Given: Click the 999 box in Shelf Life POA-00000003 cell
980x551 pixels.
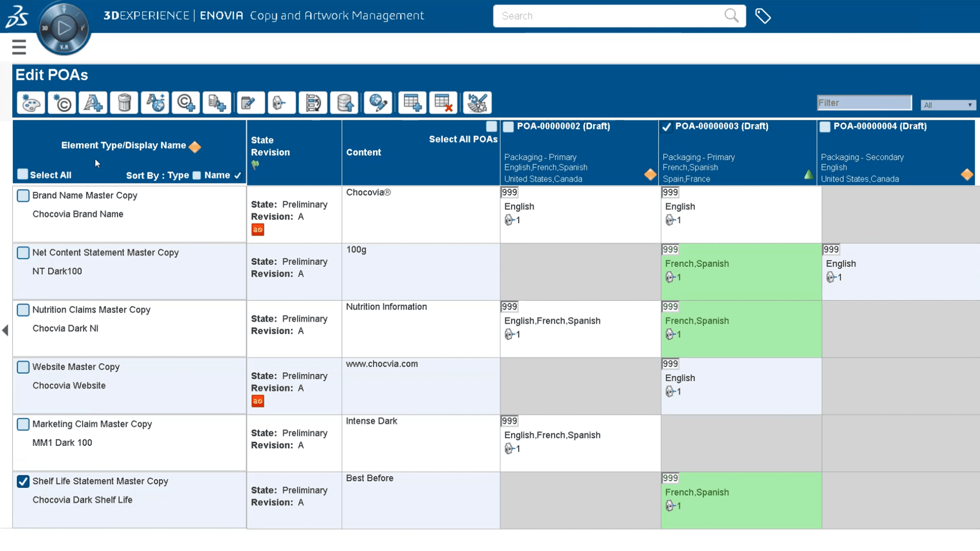Looking at the screenshot, I should pyautogui.click(x=670, y=478).
